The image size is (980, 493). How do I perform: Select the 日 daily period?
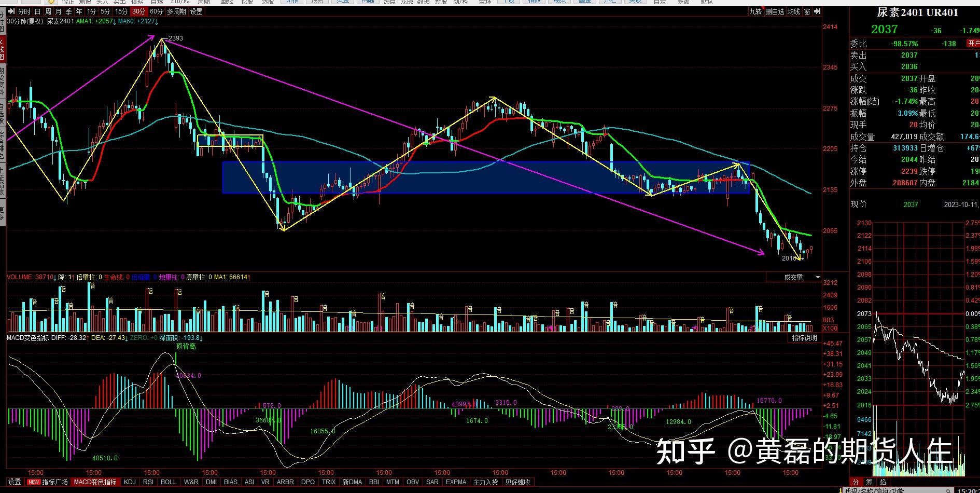[x=37, y=11]
